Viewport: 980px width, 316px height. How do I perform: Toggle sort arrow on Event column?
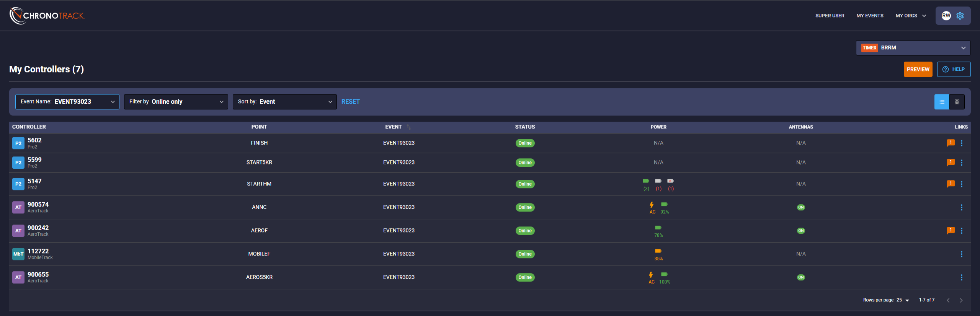(408, 127)
